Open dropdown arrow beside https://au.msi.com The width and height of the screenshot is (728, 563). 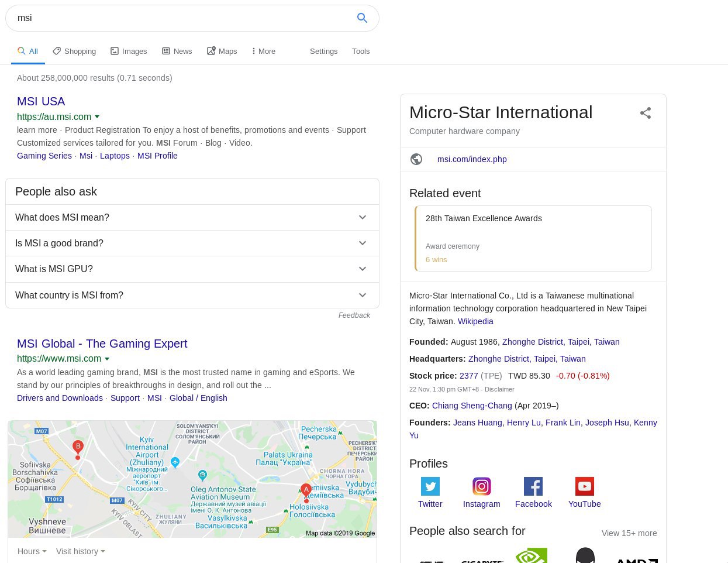click(x=97, y=117)
